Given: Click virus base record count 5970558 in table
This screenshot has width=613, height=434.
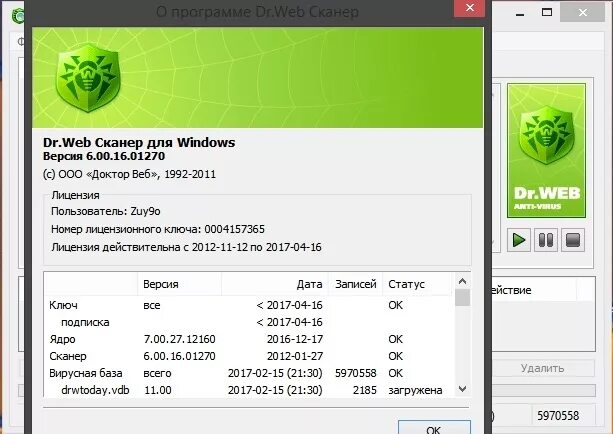Looking at the screenshot, I should click(x=356, y=373).
